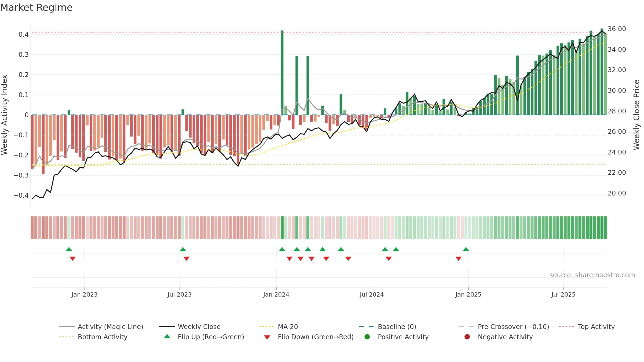Viewport: 644px width, 362px height.
Task: Toggle the Weekly Close legend entry
Action: coord(190,327)
